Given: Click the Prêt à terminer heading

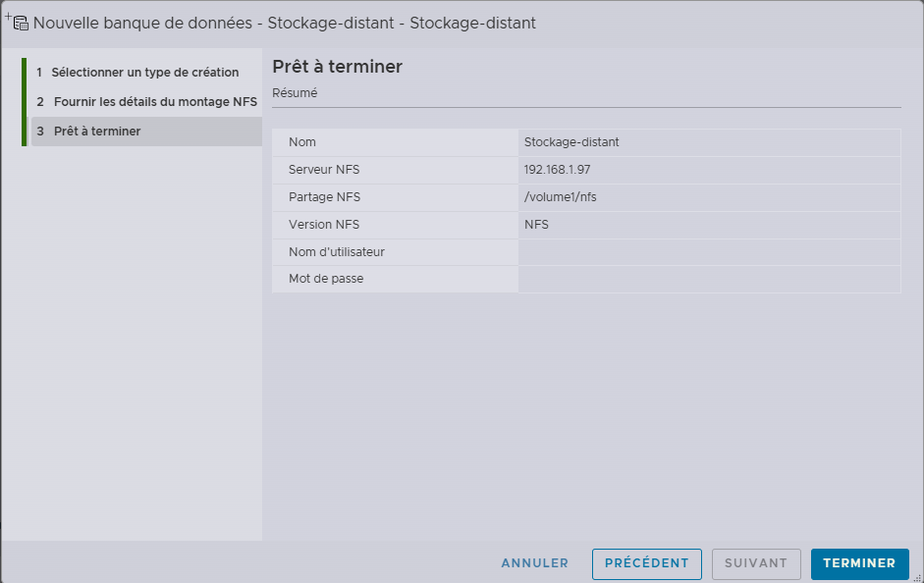Looking at the screenshot, I should [337, 67].
